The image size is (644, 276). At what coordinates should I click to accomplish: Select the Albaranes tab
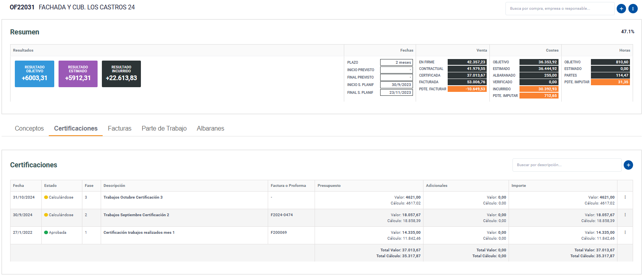click(x=210, y=129)
